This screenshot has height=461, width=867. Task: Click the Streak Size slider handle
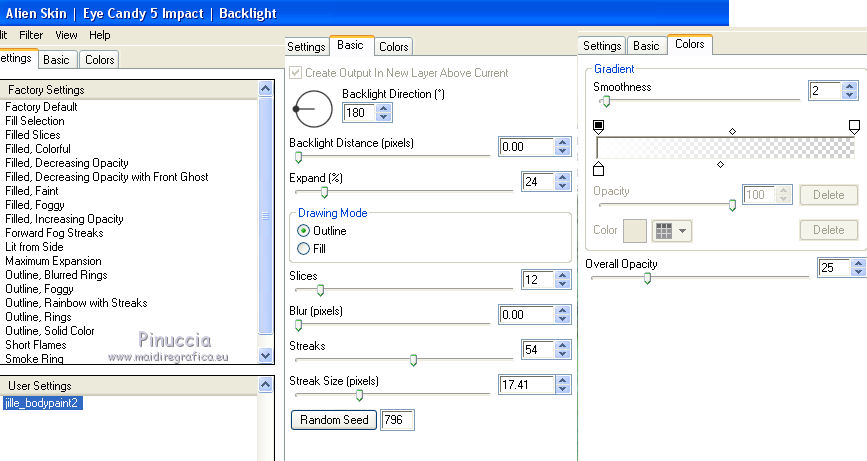point(359,395)
